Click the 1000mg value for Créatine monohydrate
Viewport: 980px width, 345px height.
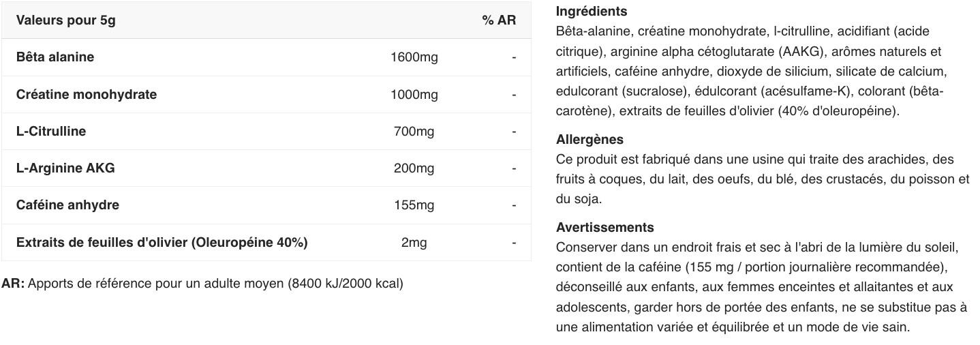coord(414,94)
